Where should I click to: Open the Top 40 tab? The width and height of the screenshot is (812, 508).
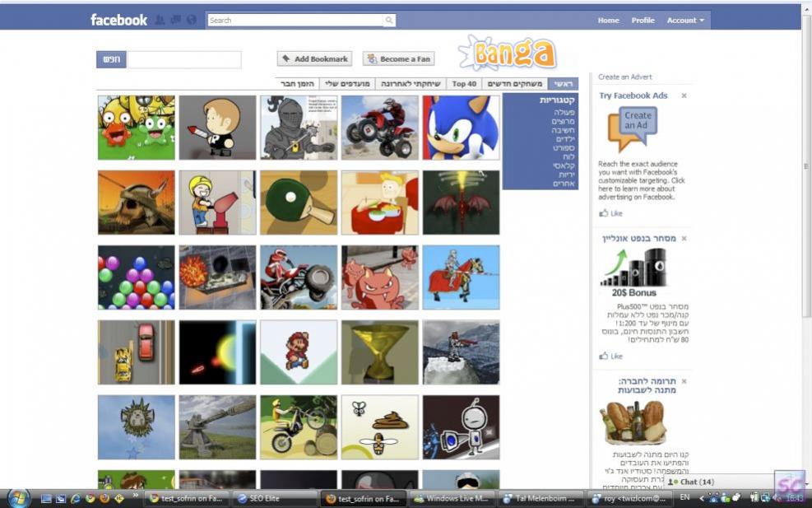coord(464,83)
